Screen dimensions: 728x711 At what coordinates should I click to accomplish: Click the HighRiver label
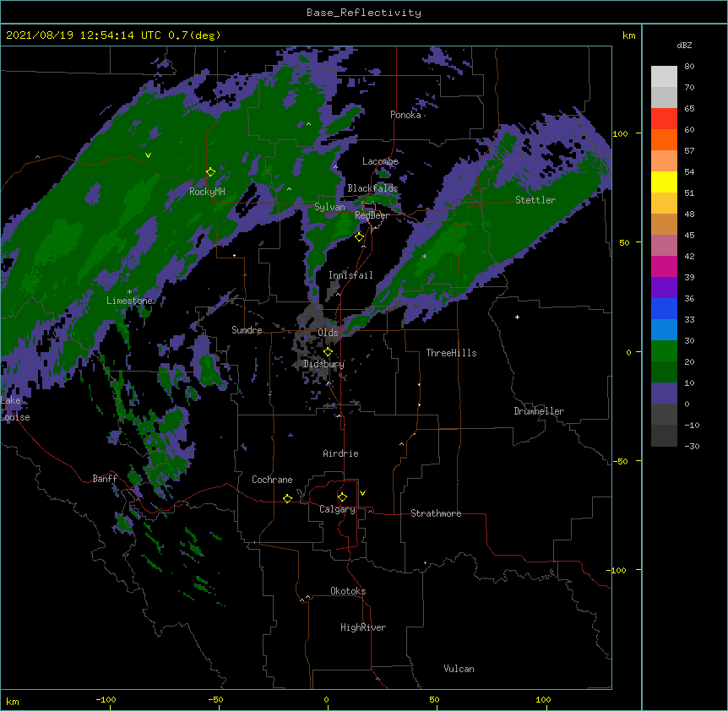(x=363, y=627)
